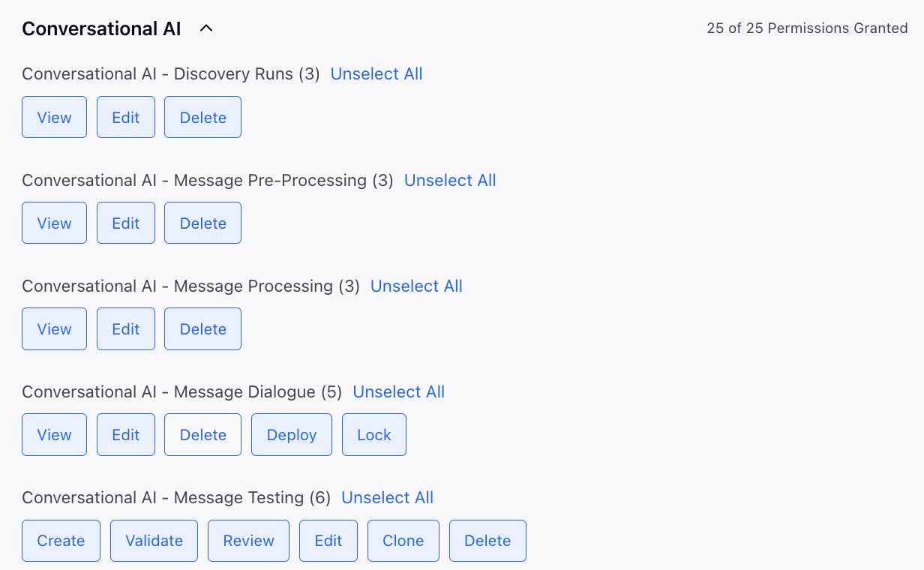Viewport: 924px width, 570px height.
Task: Unselect all Message Processing permissions
Action: point(416,286)
